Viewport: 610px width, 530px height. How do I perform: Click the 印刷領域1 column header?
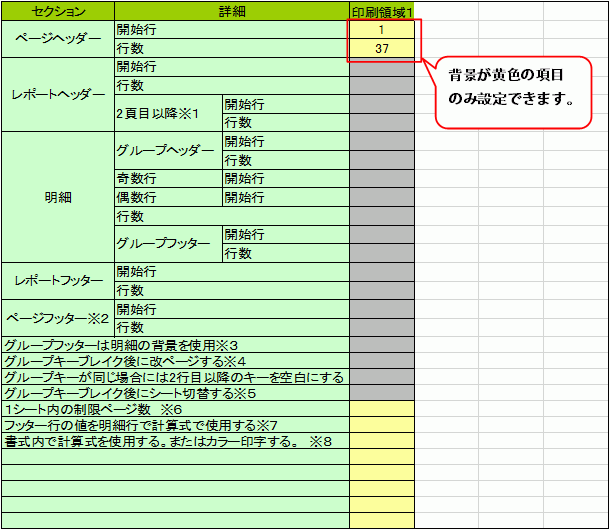pos(382,12)
